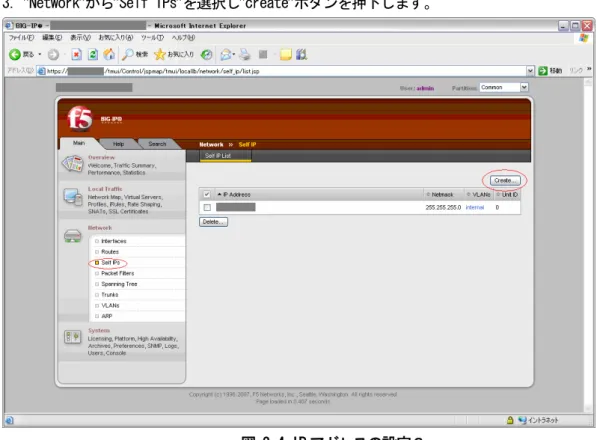Image resolution: width=597 pixels, height=440 pixels.
Task: Click the Print icon in toolbar
Action: 245,55
